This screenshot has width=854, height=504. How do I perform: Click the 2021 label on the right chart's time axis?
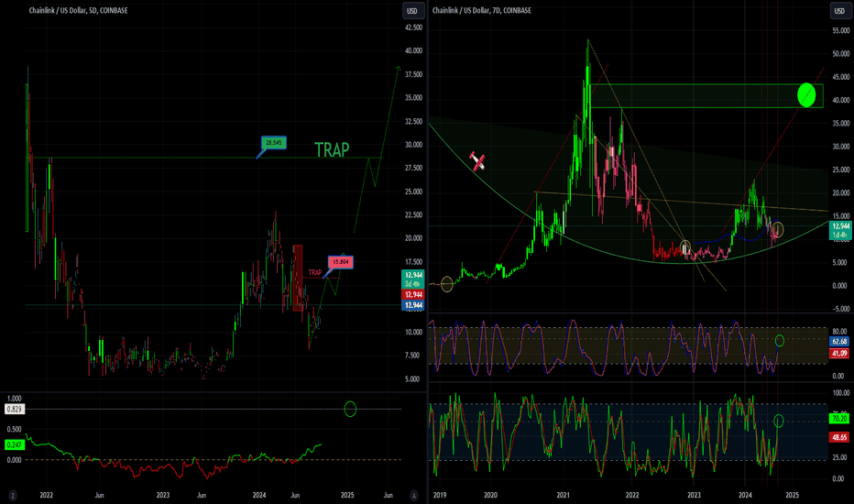click(x=564, y=495)
